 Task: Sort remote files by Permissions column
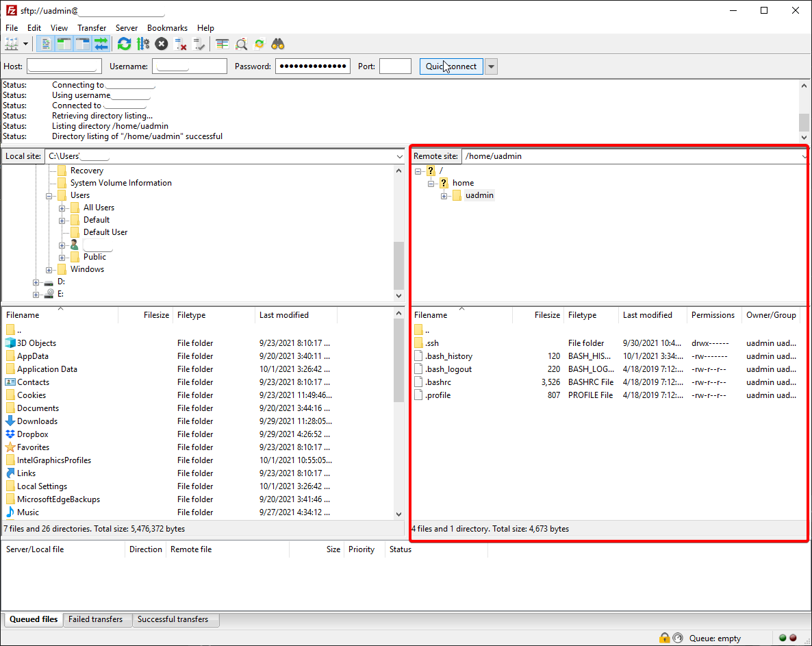tap(713, 315)
